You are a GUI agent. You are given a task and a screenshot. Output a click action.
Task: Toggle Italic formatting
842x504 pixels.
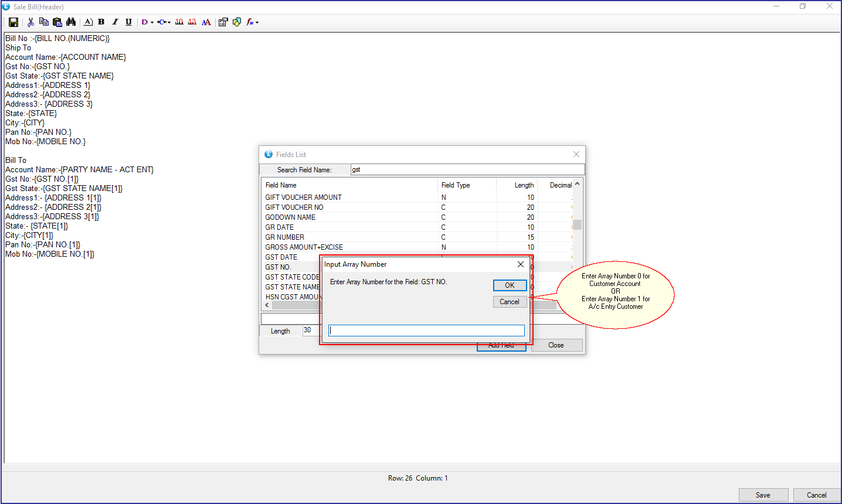point(115,22)
